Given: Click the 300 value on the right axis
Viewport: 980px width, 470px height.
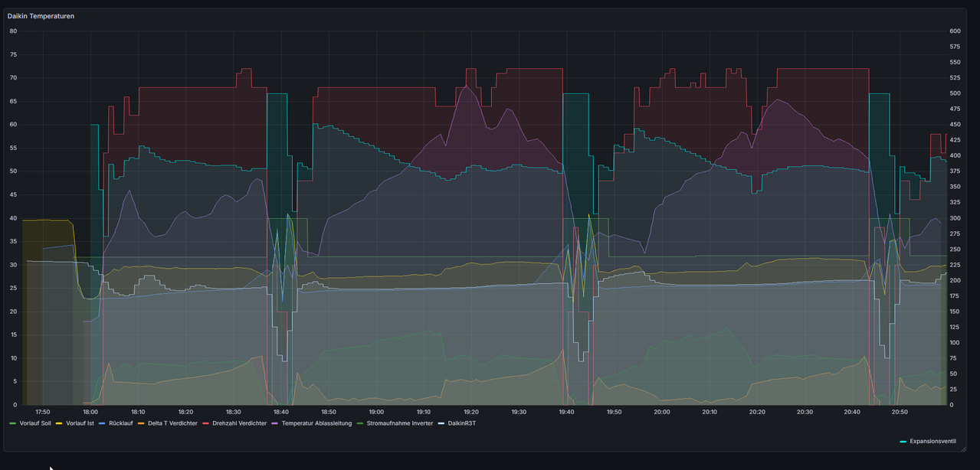Looking at the screenshot, I should [x=955, y=218].
